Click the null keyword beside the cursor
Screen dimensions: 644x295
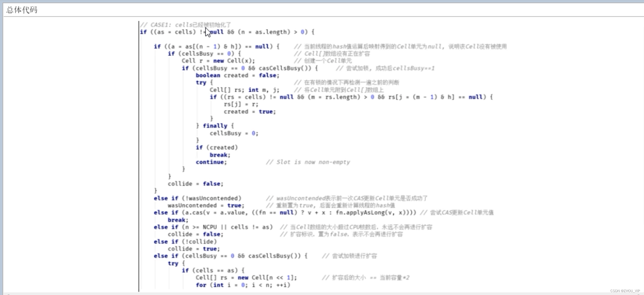(217, 32)
